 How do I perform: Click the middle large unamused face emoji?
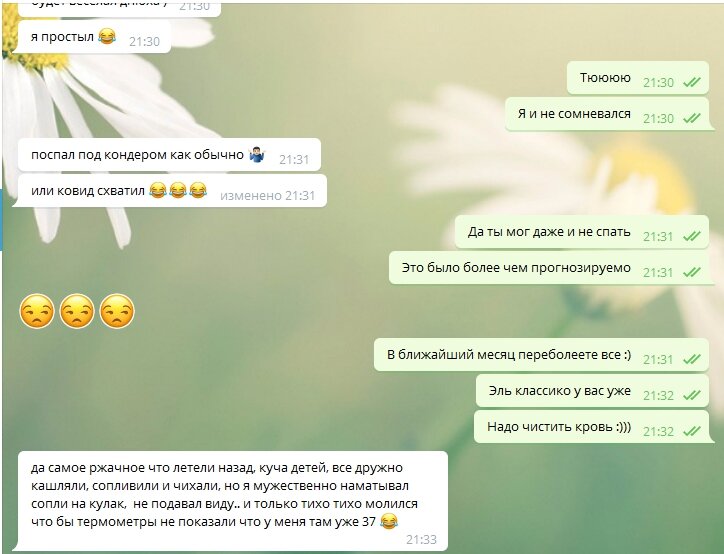(x=77, y=311)
